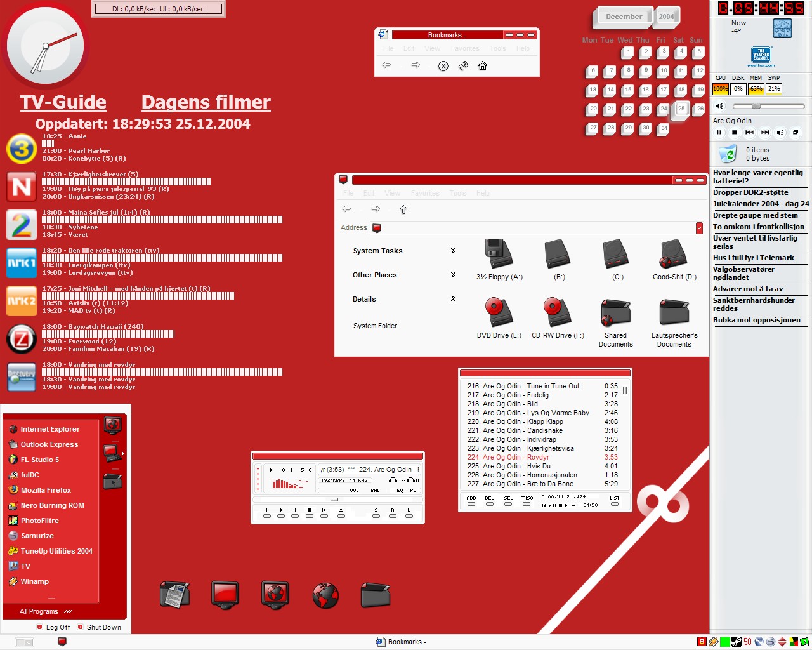
Task: Click the red globe dock icon
Action: tap(325, 596)
